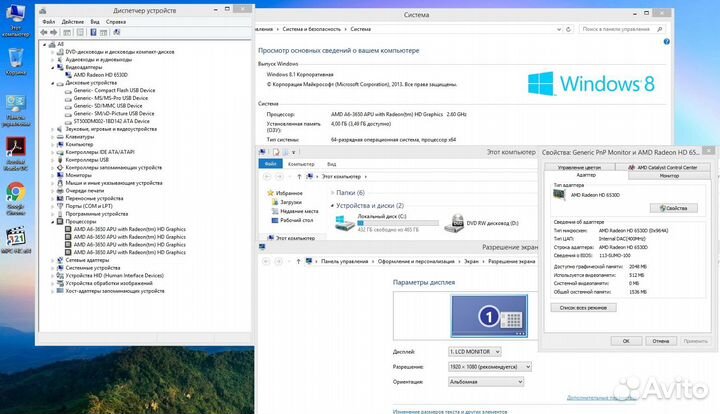The image size is (720, 414).
Task: Click the refresh icon in Система address bar
Action: (568, 29)
